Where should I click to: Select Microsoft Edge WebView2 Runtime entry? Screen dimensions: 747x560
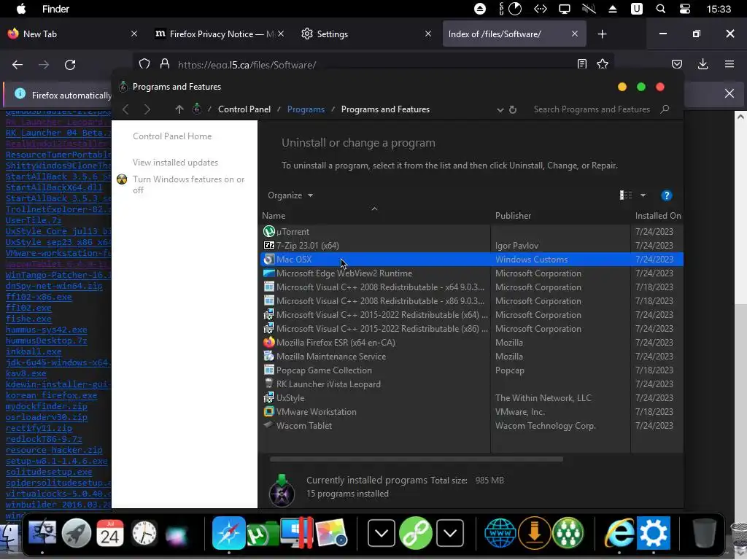tap(472, 273)
